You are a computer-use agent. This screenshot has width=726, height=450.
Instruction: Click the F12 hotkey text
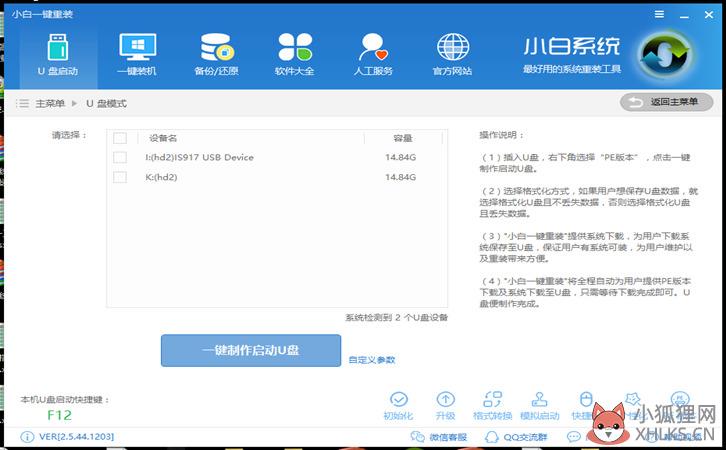pos(60,415)
